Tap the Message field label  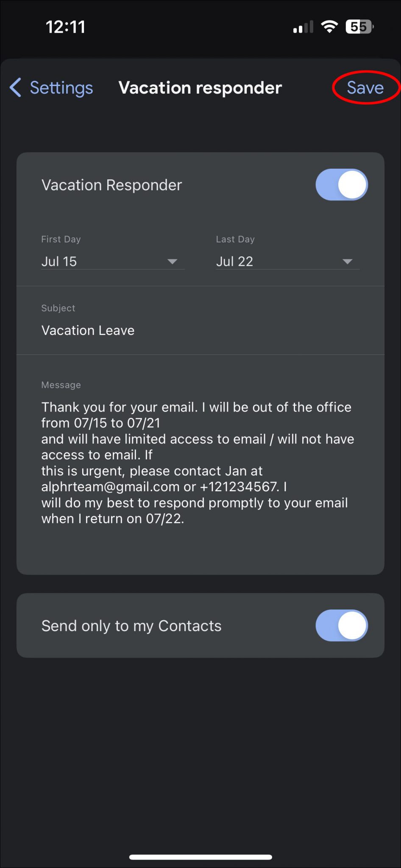[61, 385]
